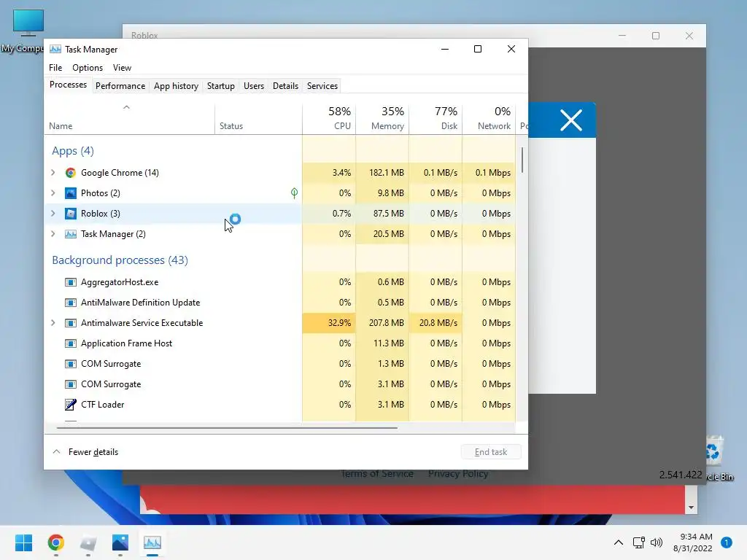The height and width of the screenshot is (560, 747).
Task: Open notification badge in taskbar
Action: (x=727, y=542)
